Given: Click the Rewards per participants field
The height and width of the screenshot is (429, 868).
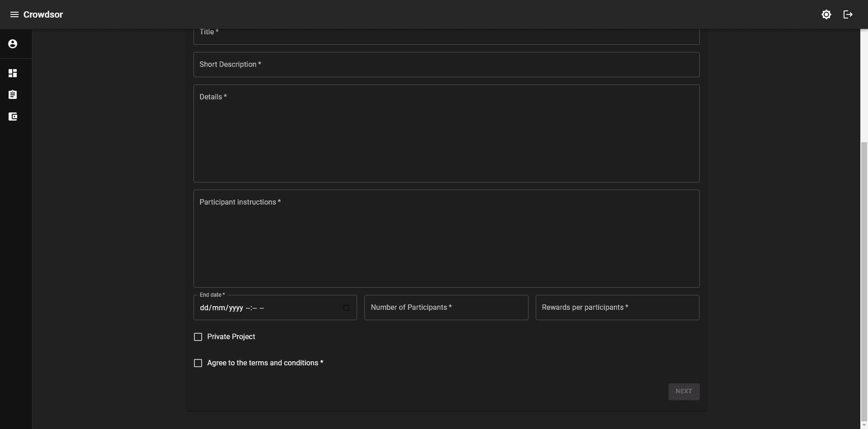Looking at the screenshot, I should pos(617,308).
